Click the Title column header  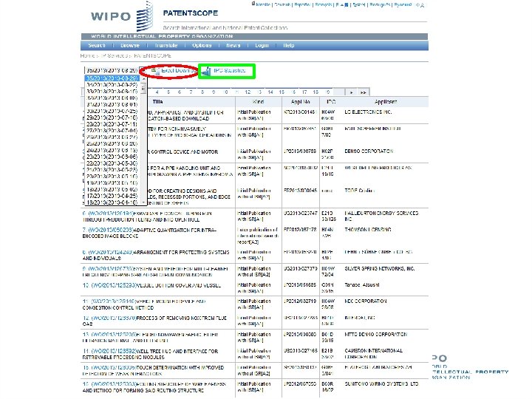tap(157, 102)
